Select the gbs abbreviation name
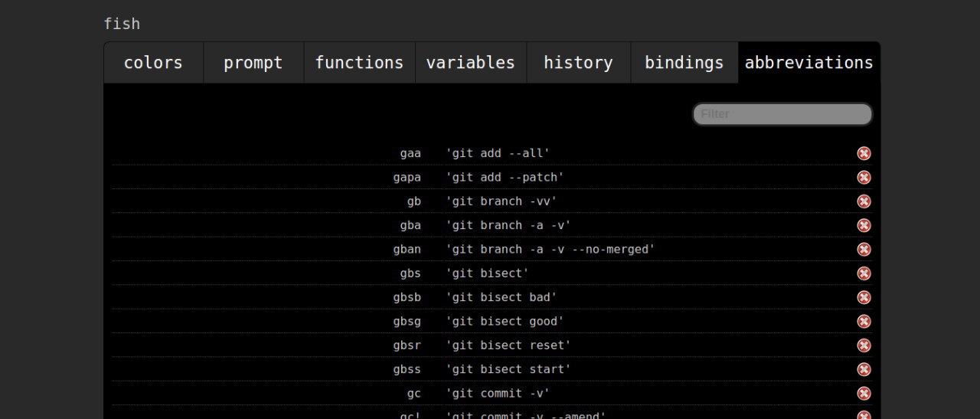Viewport: 980px width, 419px height. (410, 273)
